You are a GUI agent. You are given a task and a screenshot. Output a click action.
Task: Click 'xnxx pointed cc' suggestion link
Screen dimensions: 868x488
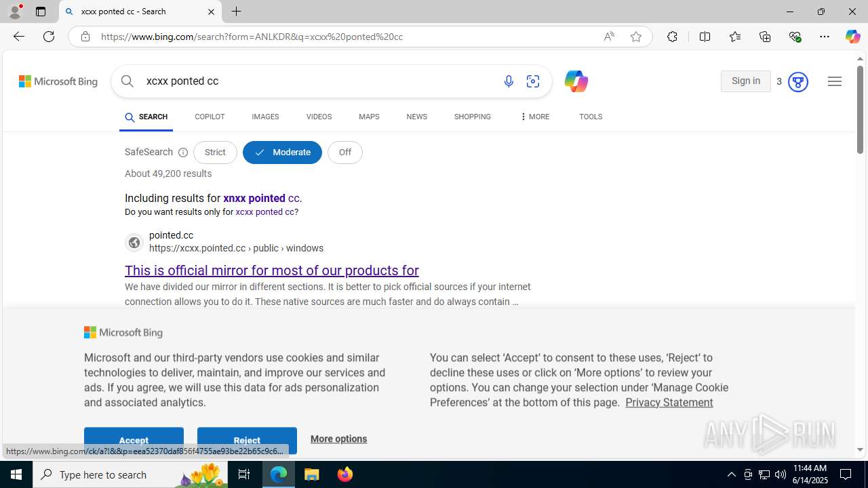click(x=261, y=199)
